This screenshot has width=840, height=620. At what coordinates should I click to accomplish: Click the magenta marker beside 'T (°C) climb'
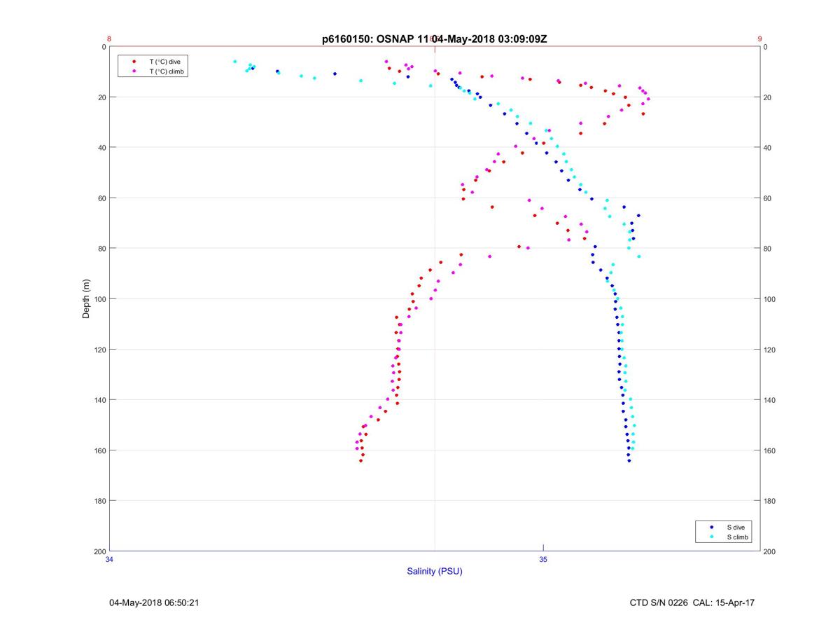134,71
